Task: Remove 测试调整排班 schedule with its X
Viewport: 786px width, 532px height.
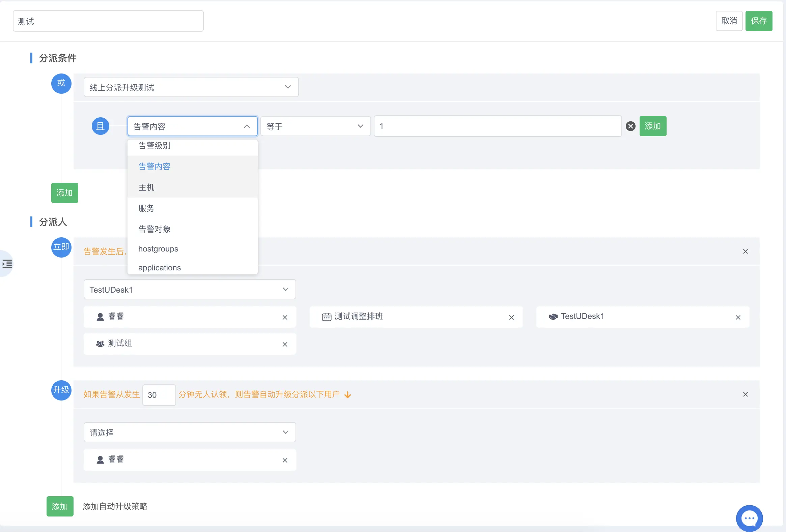Action: pyautogui.click(x=511, y=317)
